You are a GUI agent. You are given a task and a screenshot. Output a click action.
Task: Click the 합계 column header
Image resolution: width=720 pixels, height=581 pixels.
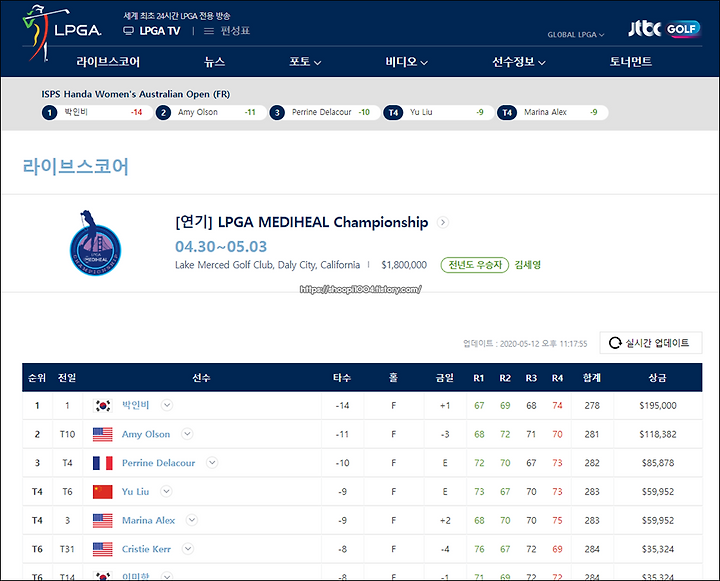591,378
